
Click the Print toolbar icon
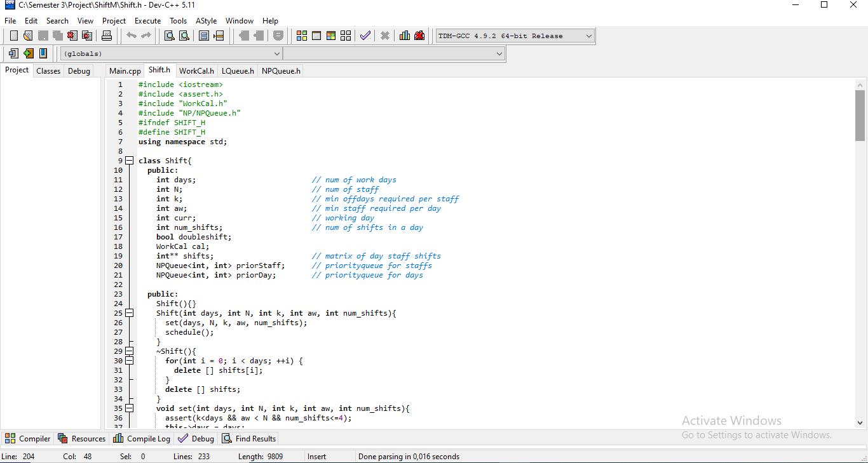pos(107,36)
